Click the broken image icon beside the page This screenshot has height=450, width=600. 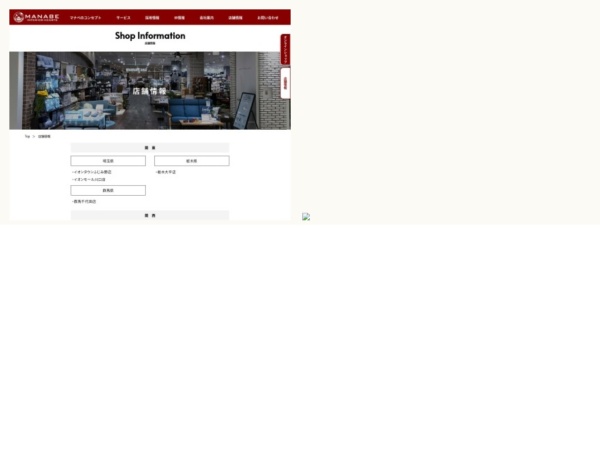point(306,217)
